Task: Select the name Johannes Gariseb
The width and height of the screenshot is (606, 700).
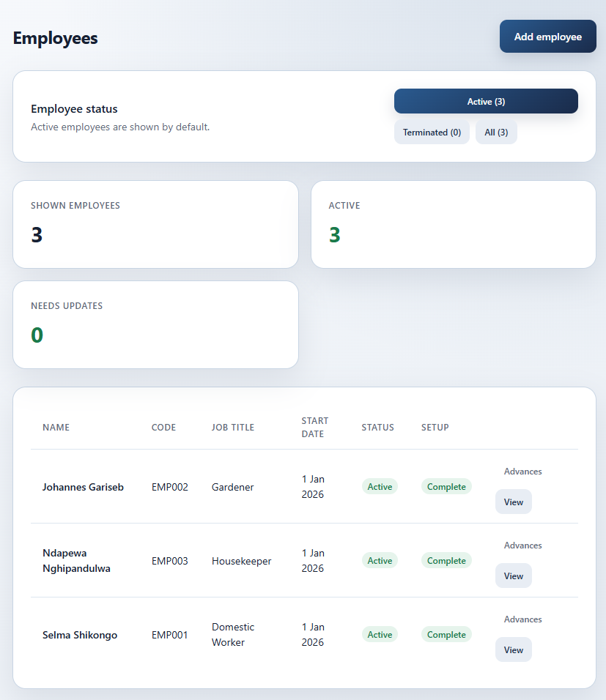Action: 83,487
